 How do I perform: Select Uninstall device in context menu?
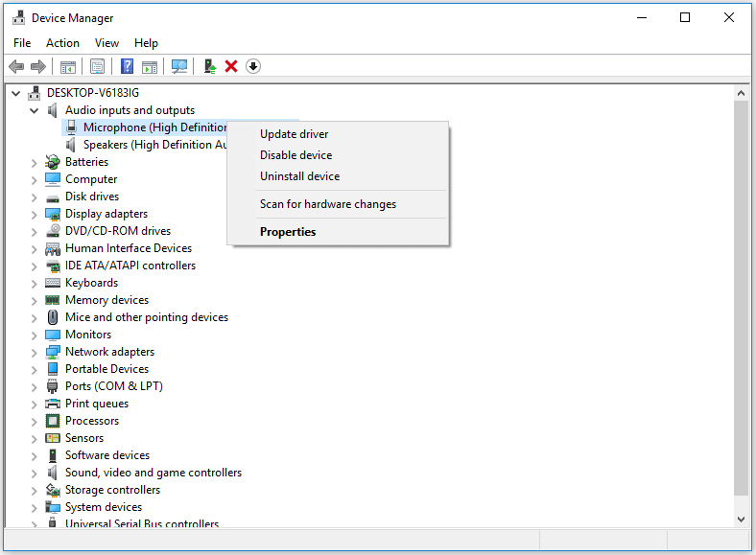pyautogui.click(x=338, y=176)
